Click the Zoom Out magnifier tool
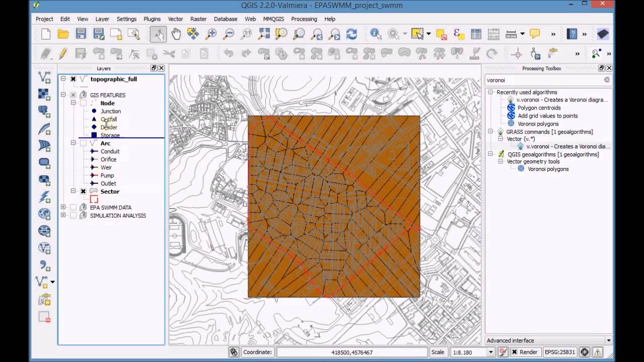This screenshot has width=644, height=362. [x=228, y=34]
